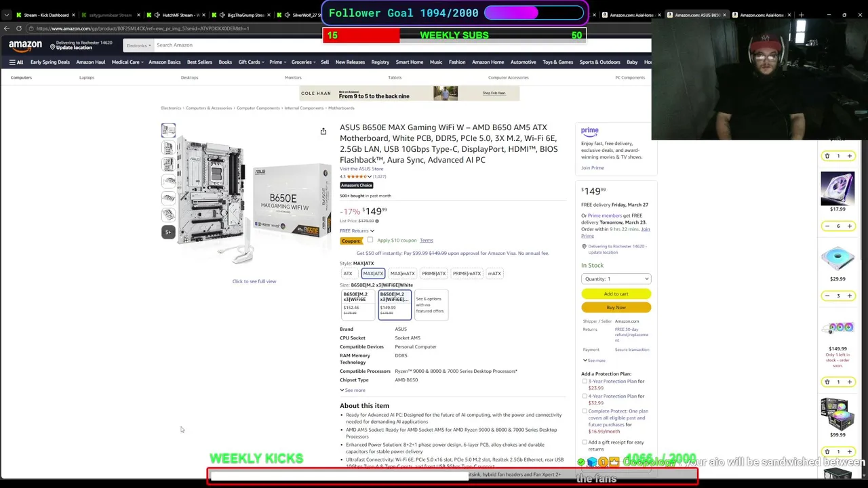Image resolution: width=868 pixels, height=488 pixels.
Task: Open $29.99 fan thumbnail in cart sidebar
Action: pos(837,258)
